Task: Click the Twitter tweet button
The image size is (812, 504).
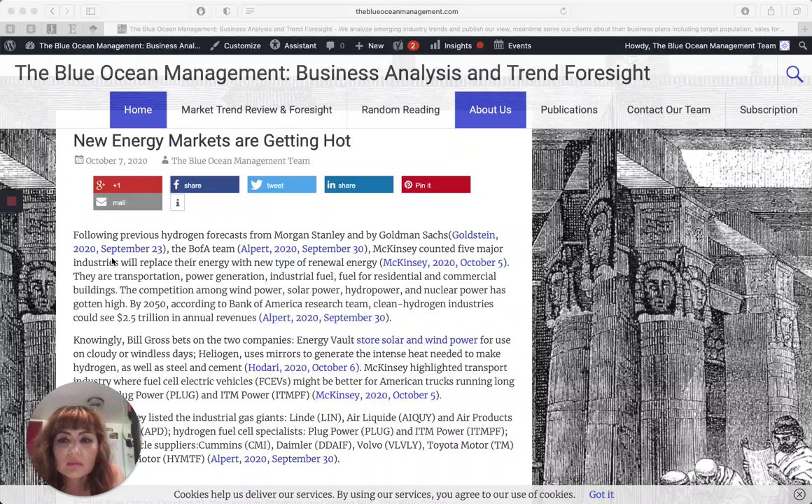Action: click(x=281, y=184)
